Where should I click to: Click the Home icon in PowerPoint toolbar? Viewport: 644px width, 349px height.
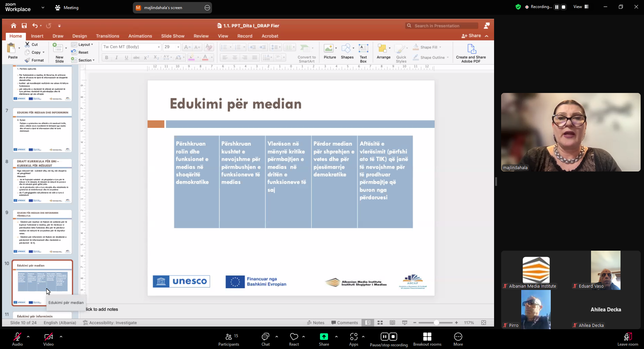pyautogui.click(x=13, y=26)
